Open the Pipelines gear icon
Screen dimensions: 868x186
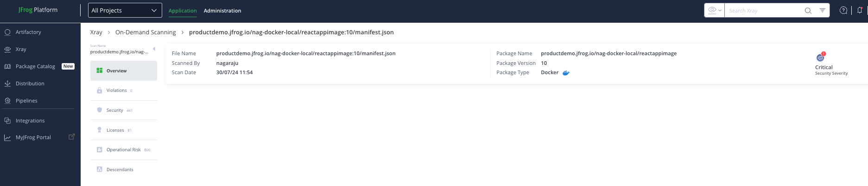tap(7, 101)
